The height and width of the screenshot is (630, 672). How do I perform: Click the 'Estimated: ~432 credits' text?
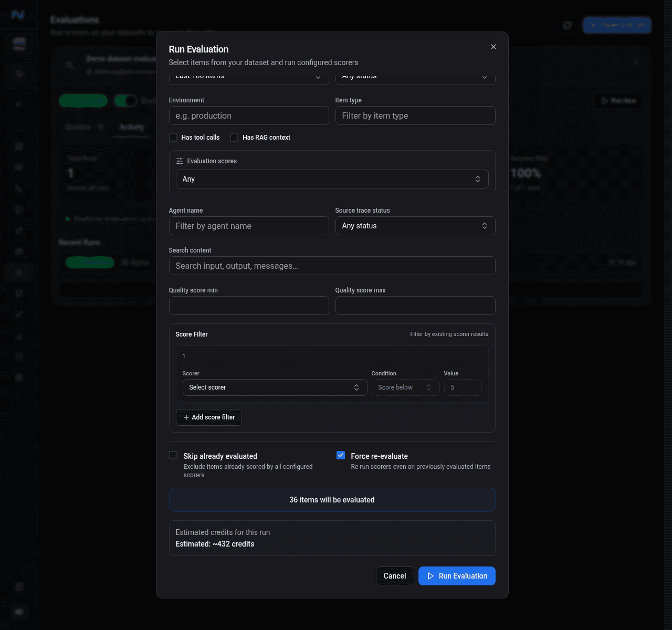tap(215, 544)
